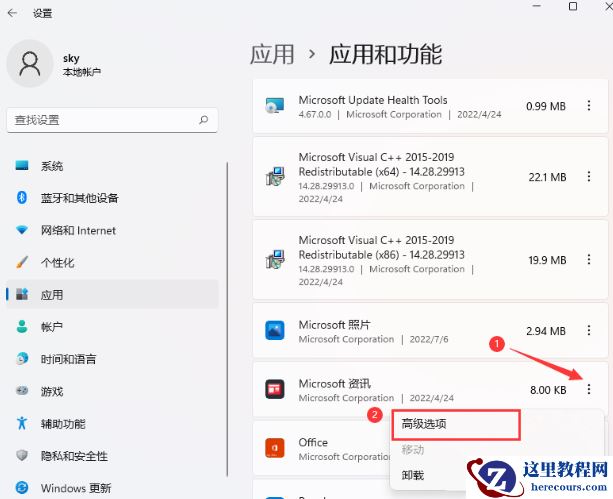Click the 辅助功能 accessibility icon
The image size is (613, 499).
pos(22,423)
